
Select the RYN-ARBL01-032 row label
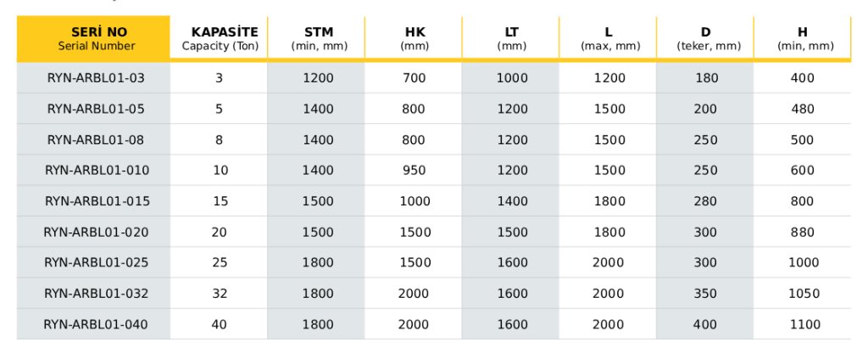point(97,294)
